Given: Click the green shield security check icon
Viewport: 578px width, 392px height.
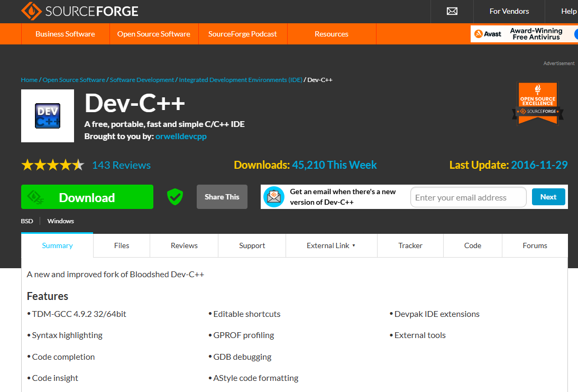Looking at the screenshot, I should pos(175,197).
